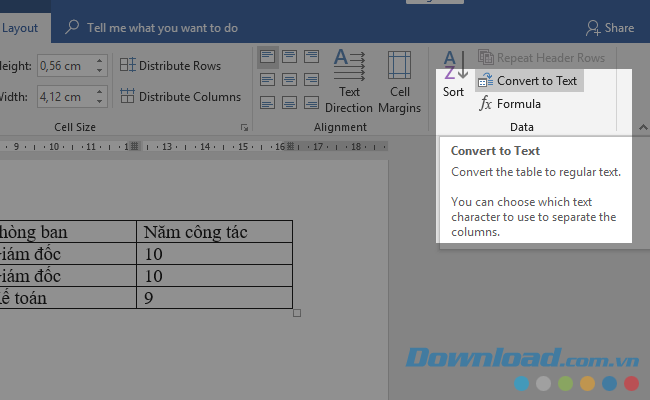Choose Align Top Center alignment
Screen dimensions: 650x400
coord(290,57)
